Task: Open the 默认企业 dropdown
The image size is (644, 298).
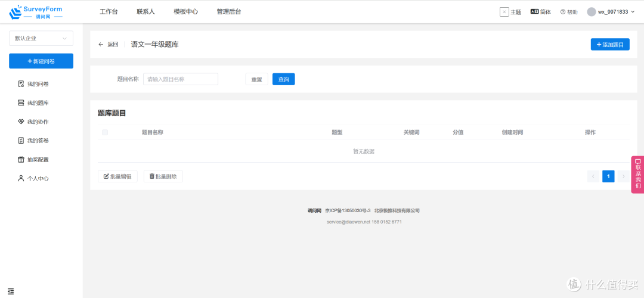Action: click(41, 38)
